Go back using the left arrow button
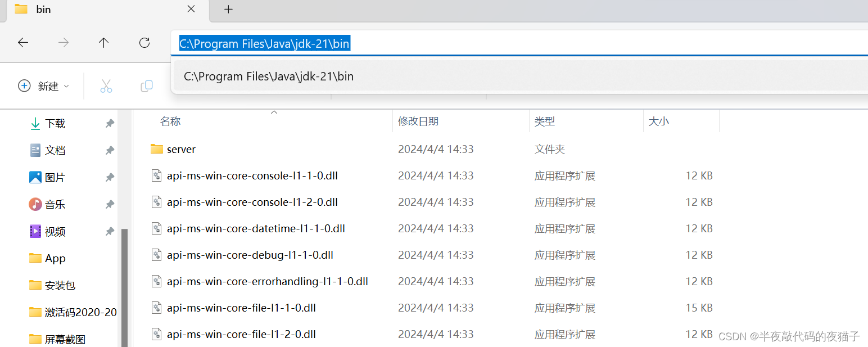The height and width of the screenshot is (347, 868). point(23,43)
